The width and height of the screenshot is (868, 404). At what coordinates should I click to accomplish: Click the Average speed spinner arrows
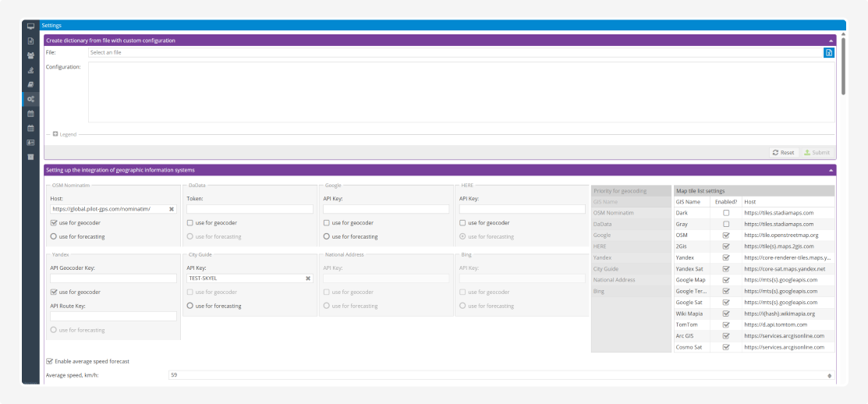pyautogui.click(x=829, y=375)
